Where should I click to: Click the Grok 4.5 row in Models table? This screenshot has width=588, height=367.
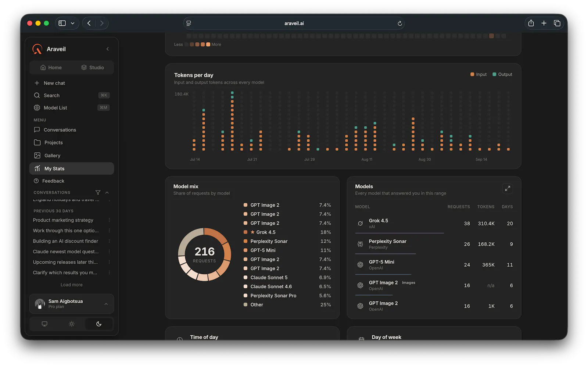(434, 223)
